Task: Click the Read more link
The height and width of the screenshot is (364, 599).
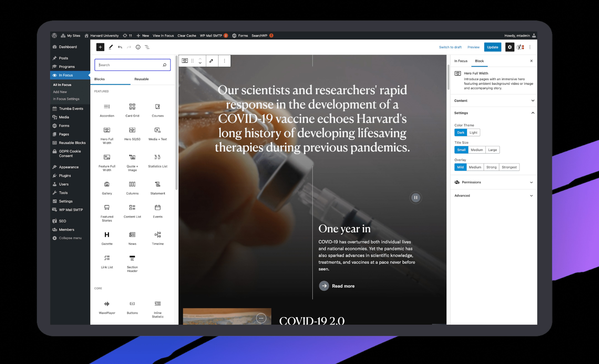Action: [x=337, y=286]
